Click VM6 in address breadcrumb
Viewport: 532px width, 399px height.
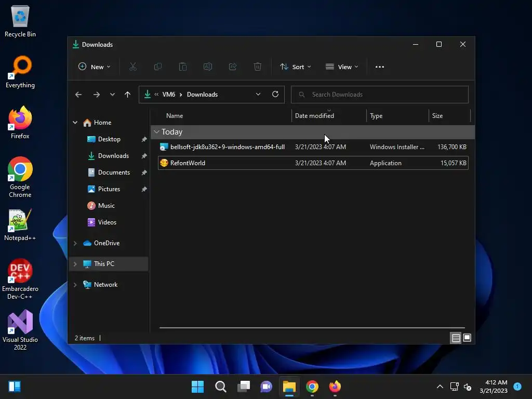point(169,95)
